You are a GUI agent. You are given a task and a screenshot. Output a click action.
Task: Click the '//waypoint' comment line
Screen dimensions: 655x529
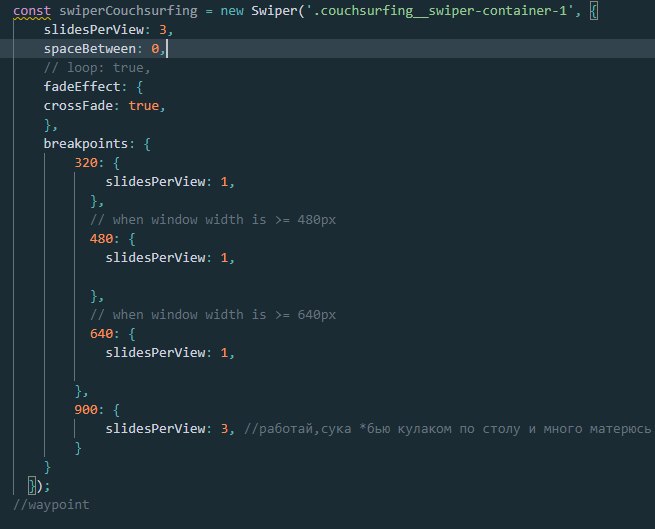[51, 505]
